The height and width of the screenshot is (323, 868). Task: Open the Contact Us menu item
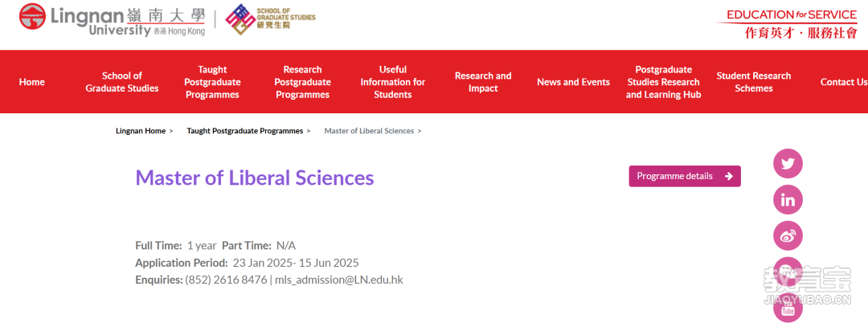click(x=844, y=82)
